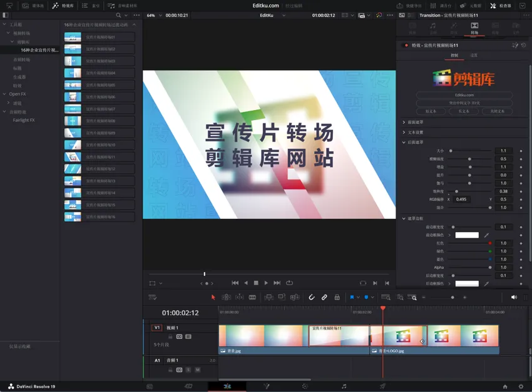Click the white 前边框颜色 color swatch
532x392 pixels.
coord(467,235)
